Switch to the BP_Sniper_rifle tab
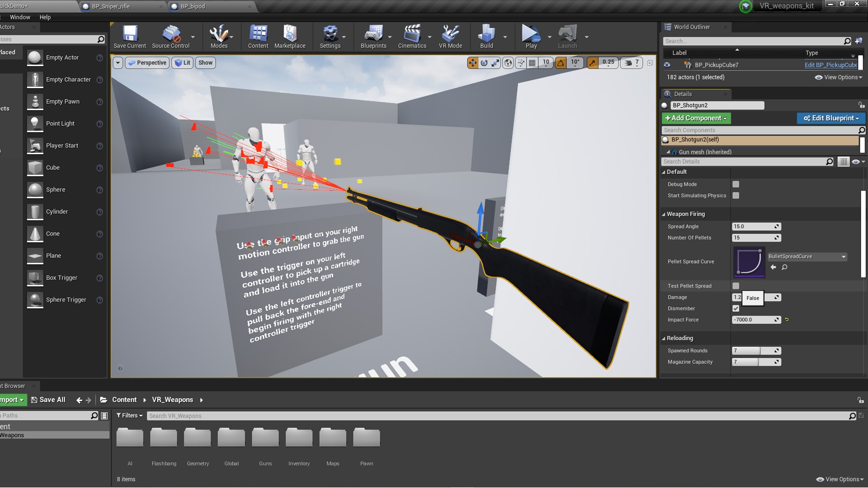This screenshot has height=488, width=868. coord(111,6)
